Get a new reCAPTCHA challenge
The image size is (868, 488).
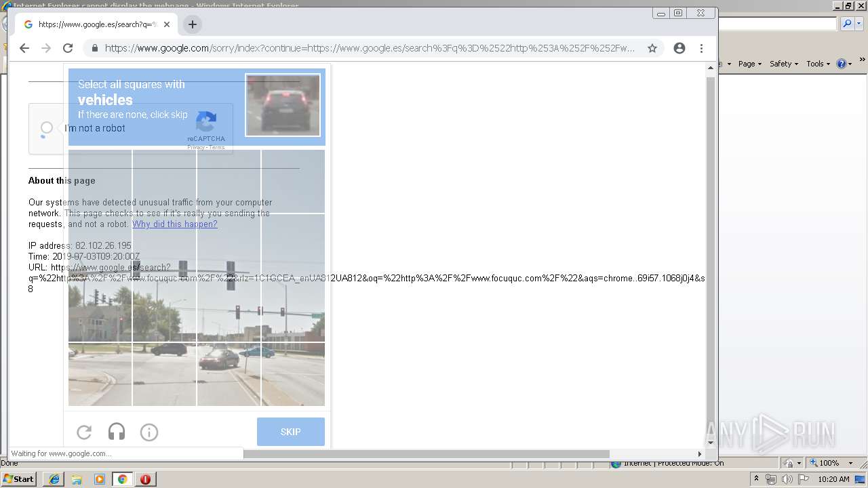click(84, 432)
